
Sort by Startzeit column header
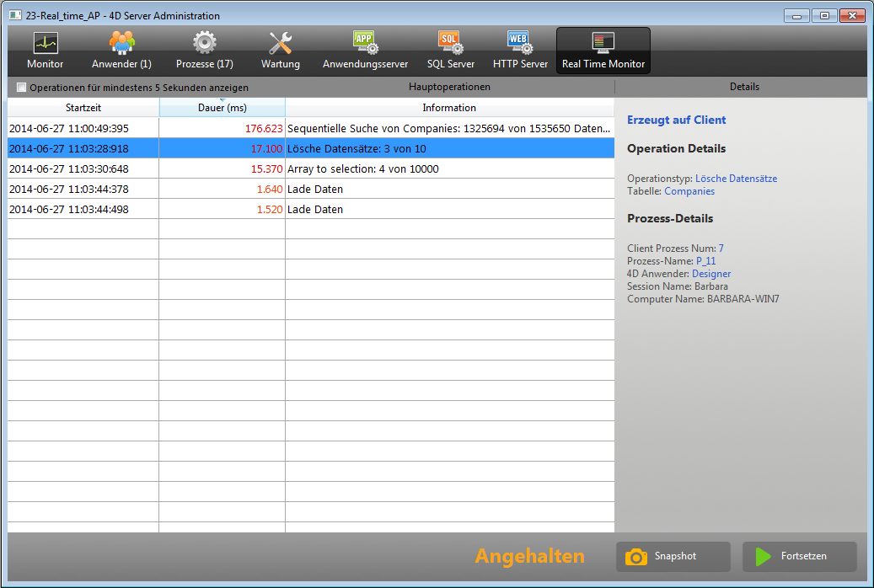pos(83,108)
